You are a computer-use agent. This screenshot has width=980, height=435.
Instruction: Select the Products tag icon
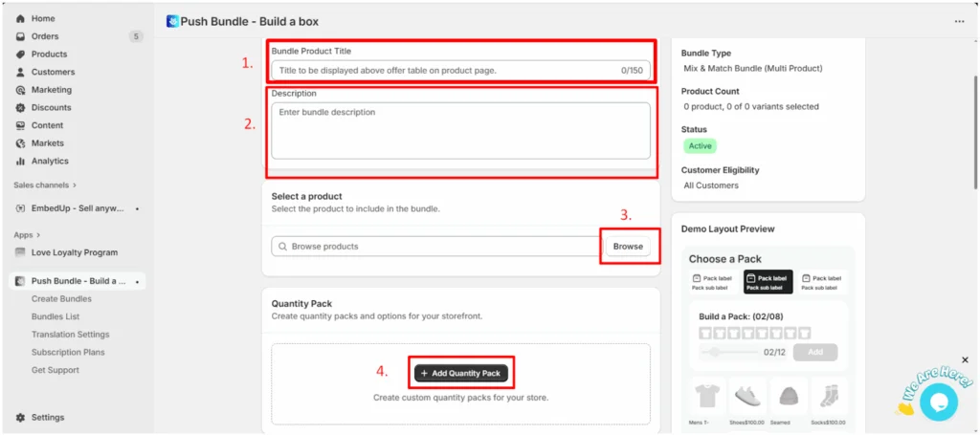(x=20, y=54)
